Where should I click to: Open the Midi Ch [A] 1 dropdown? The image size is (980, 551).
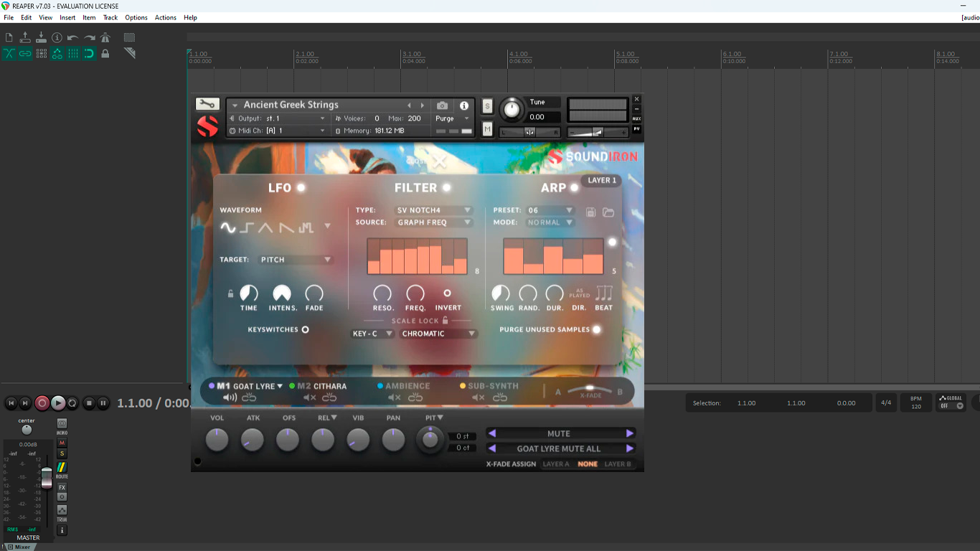[x=278, y=131]
